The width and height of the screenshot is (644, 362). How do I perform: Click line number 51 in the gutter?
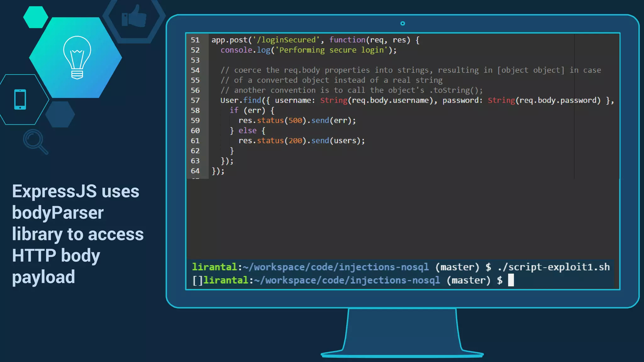pos(195,40)
